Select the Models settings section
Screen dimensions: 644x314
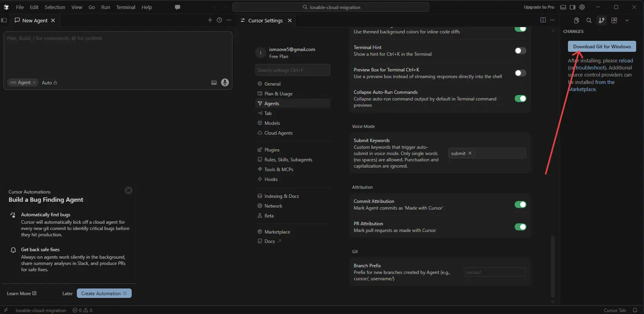point(292,123)
